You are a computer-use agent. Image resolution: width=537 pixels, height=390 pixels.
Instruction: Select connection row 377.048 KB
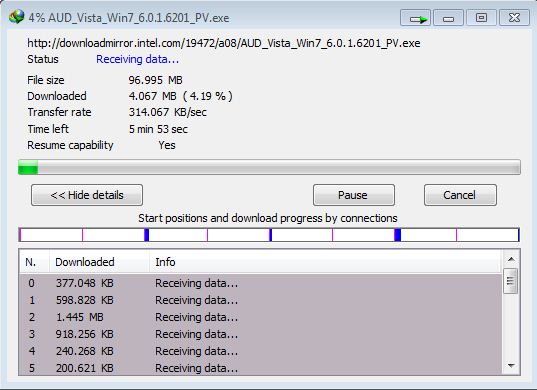[x=261, y=283]
